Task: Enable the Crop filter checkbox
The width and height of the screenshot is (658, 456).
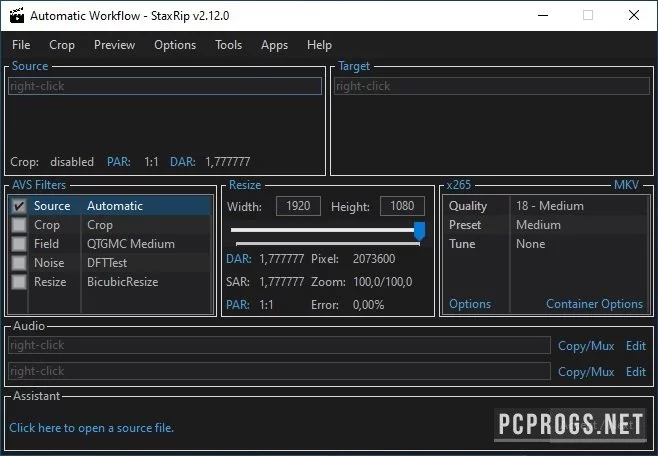Action: point(18,225)
